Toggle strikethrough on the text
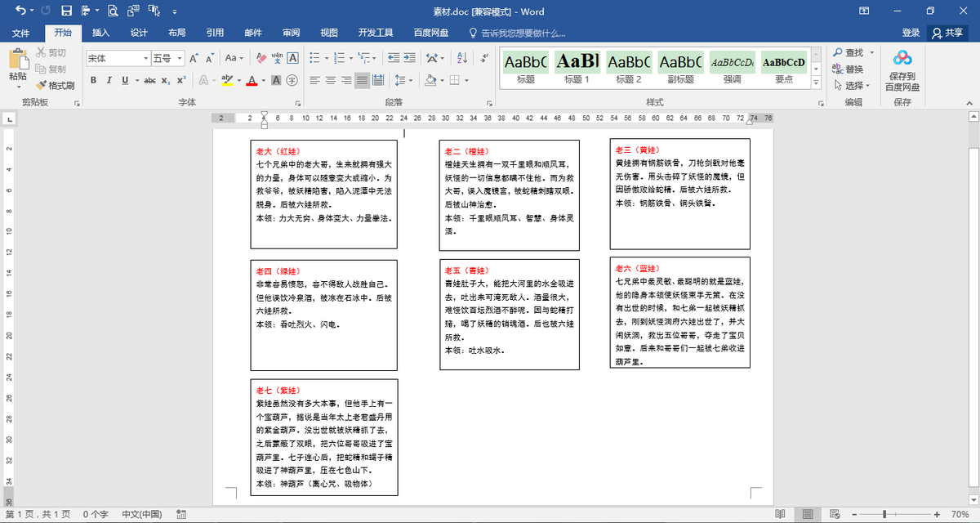The image size is (980, 523). point(149,80)
